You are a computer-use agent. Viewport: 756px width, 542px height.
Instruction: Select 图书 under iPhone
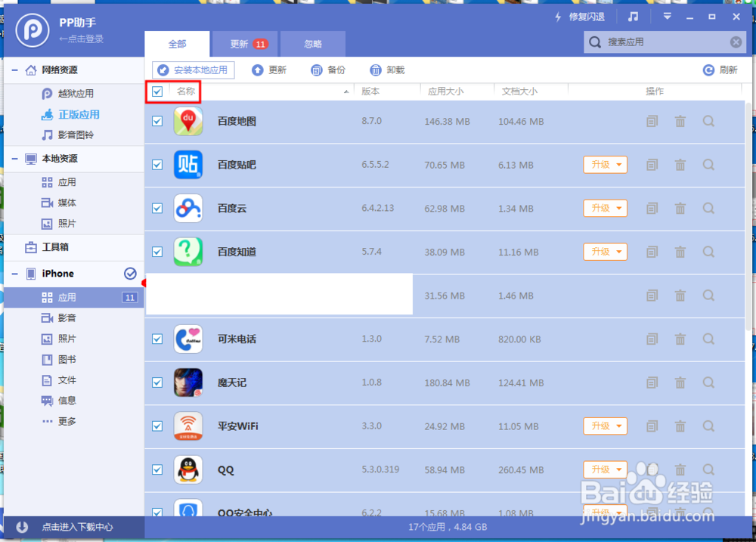pyautogui.click(x=59, y=360)
